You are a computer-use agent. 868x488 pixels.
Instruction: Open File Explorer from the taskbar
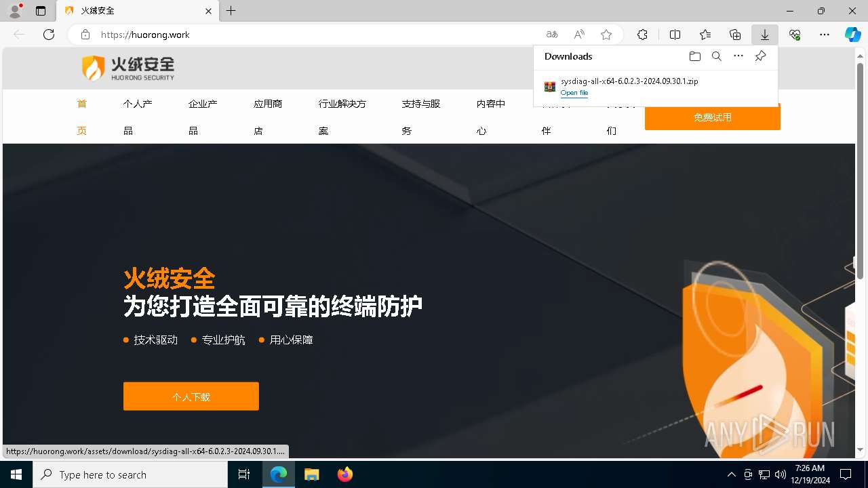pos(311,474)
